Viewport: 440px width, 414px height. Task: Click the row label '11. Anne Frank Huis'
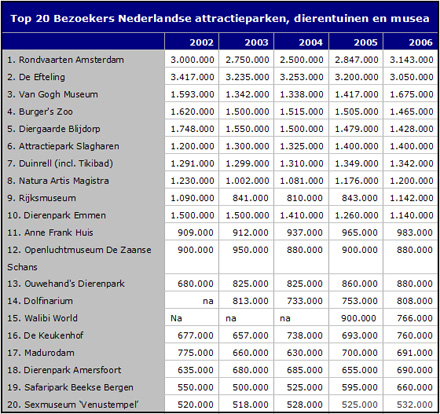(x=50, y=233)
